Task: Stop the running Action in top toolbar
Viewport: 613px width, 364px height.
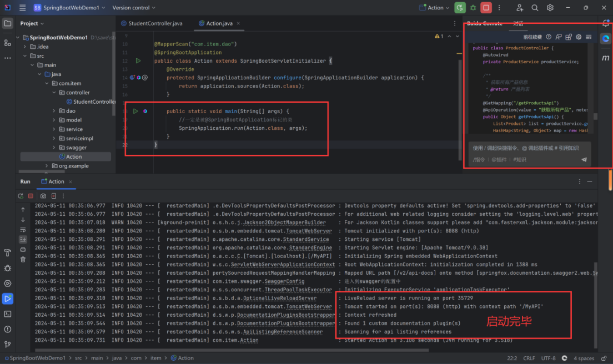Action: click(486, 7)
